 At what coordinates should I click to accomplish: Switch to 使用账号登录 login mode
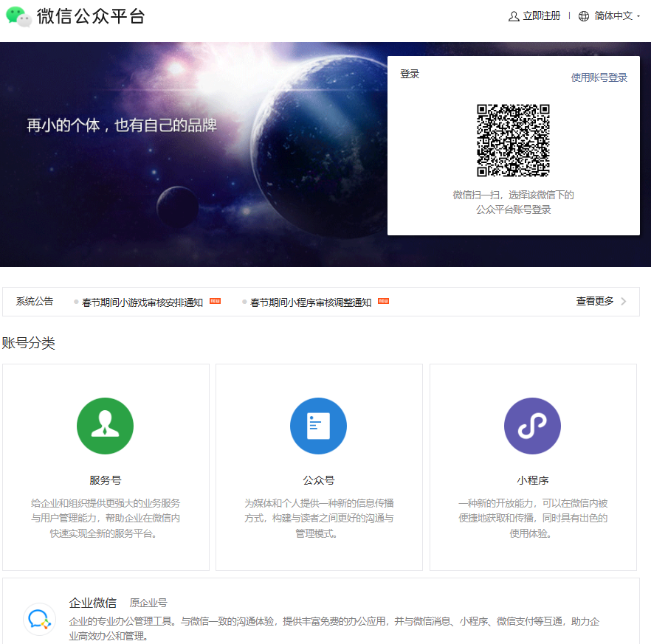click(599, 77)
